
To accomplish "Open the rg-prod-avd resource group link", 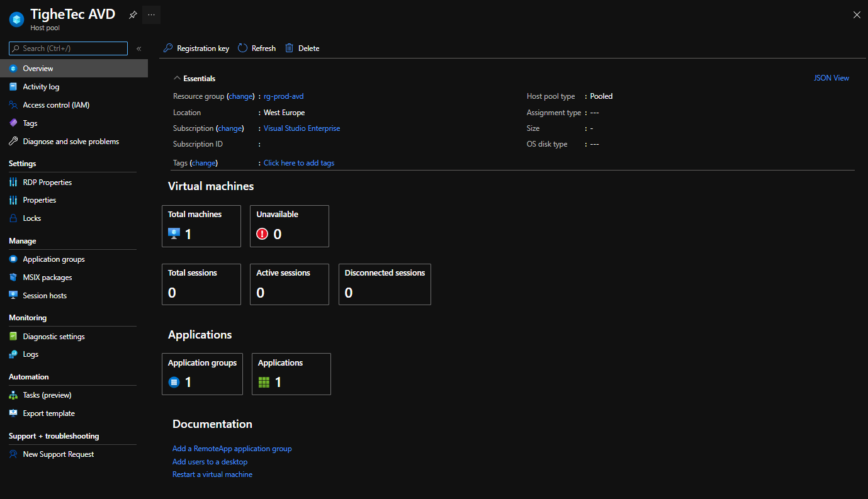I will pos(283,96).
